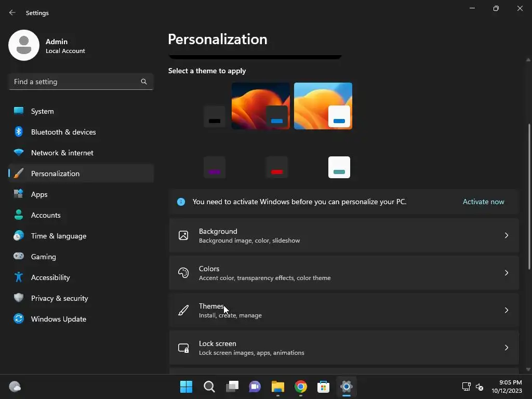Click the Settings app icon on the taskbar
532x399 pixels.
[x=347, y=387]
